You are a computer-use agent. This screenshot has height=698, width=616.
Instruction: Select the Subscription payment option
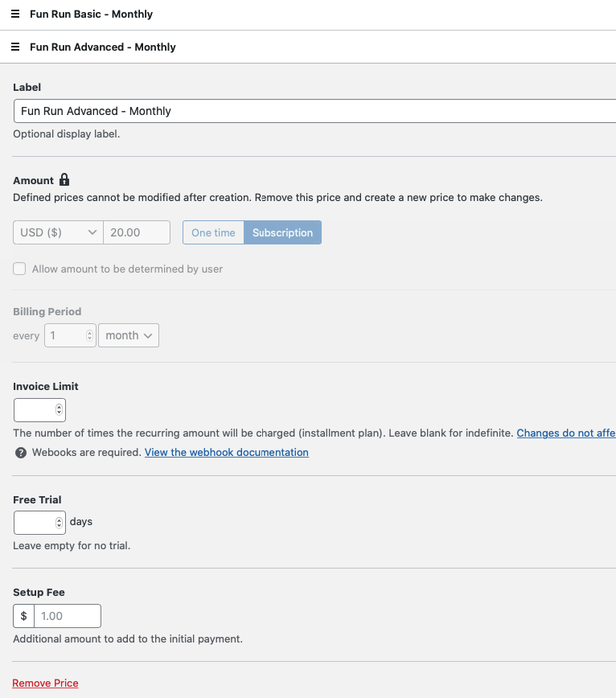282,232
